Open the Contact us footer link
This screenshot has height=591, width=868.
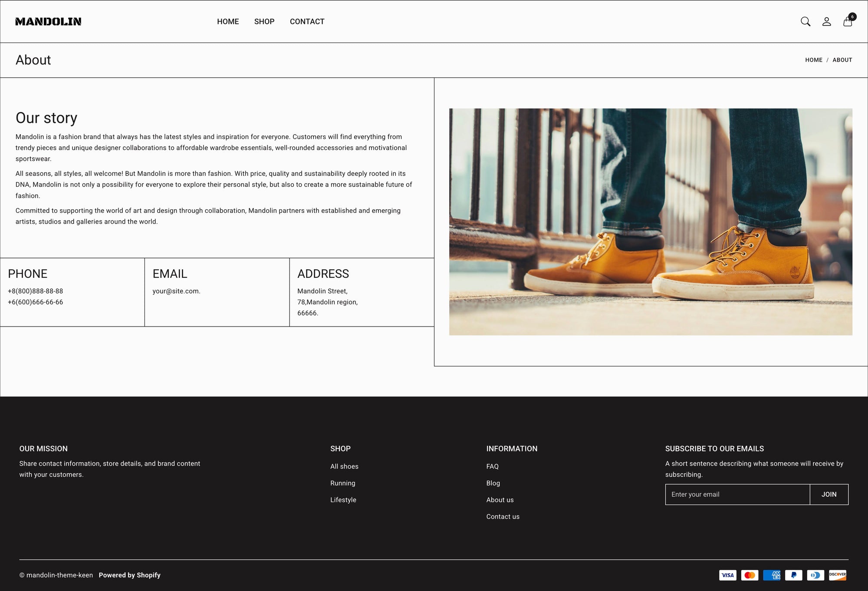click(x=503, y=517)
